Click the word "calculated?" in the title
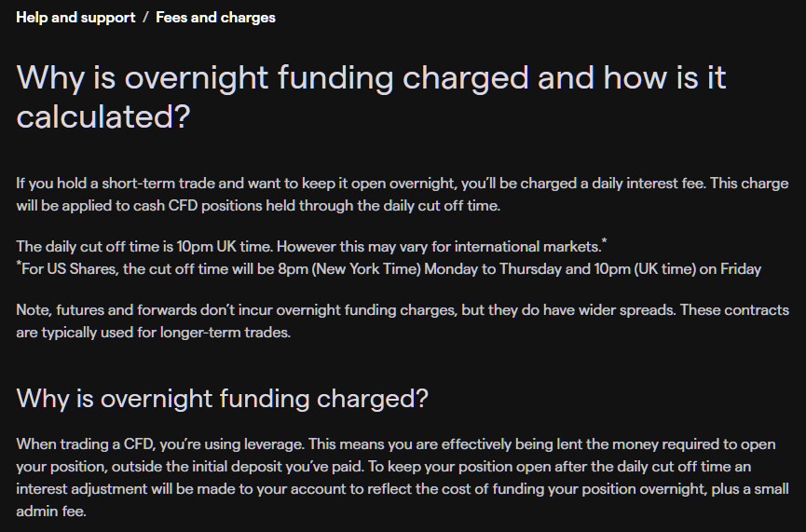Screen dimensions: 806x532 pos(102,117)
